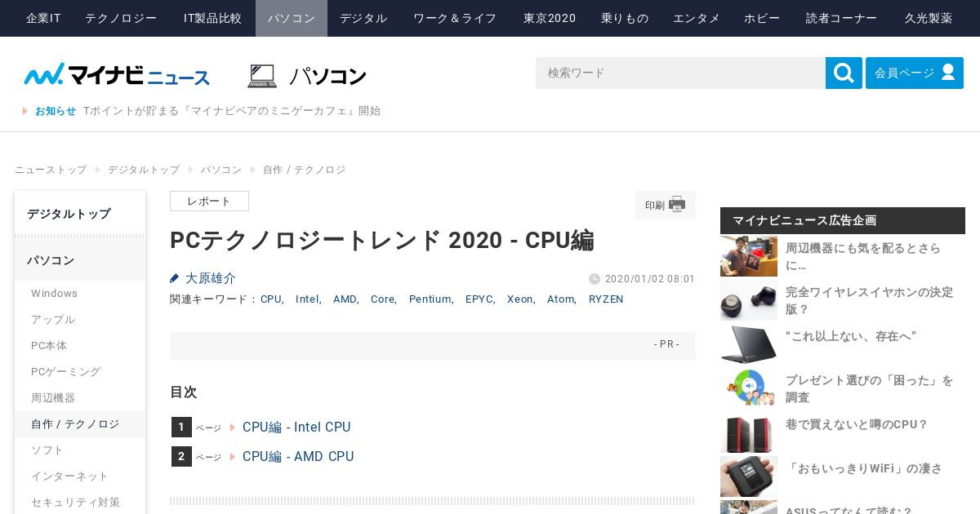Viewport: 980px width, 514px height.
Task: Click the Xeon keyword tag
Action: [520, 299]
